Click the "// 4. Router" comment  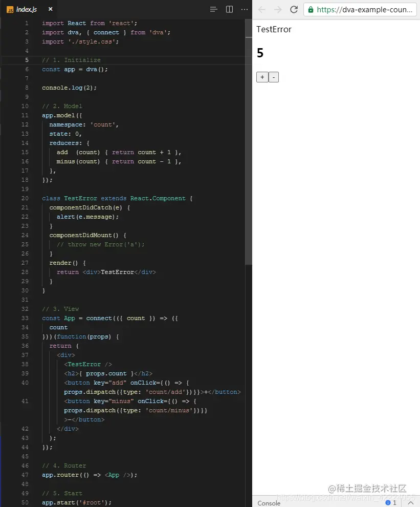[x=64, y=466]
